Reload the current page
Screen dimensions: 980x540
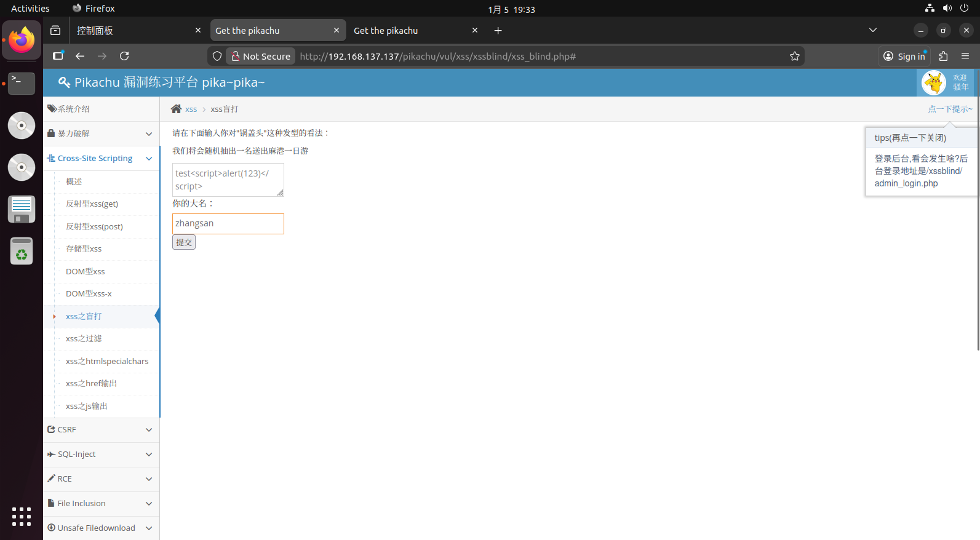coord(124,56)
